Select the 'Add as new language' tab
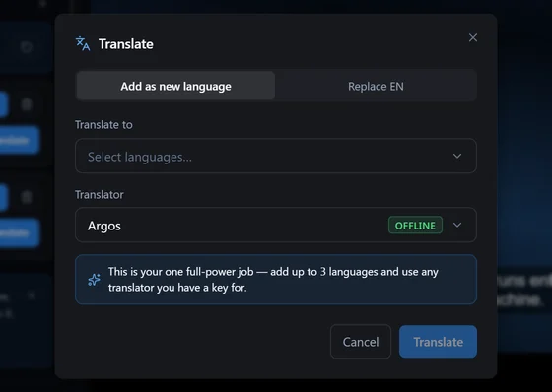 coord(175,86)
